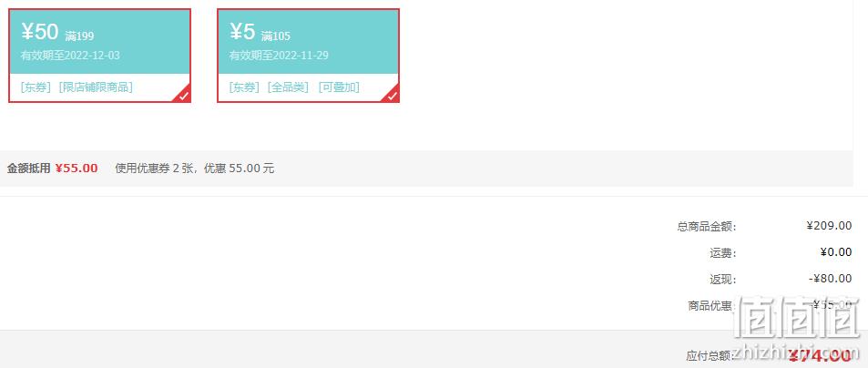868x368 pixels.
Task: Click the 东券 tag on the ¥50 coupon
Action: point(36,87)
